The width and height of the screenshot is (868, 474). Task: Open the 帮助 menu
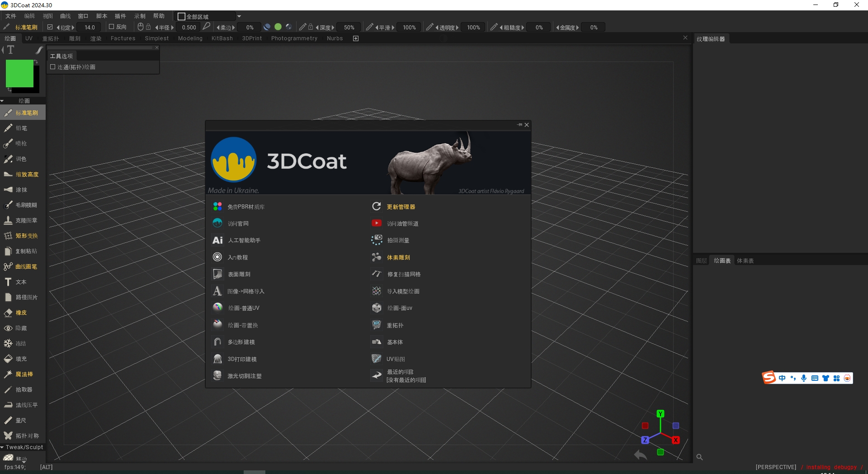coord(158,15)
